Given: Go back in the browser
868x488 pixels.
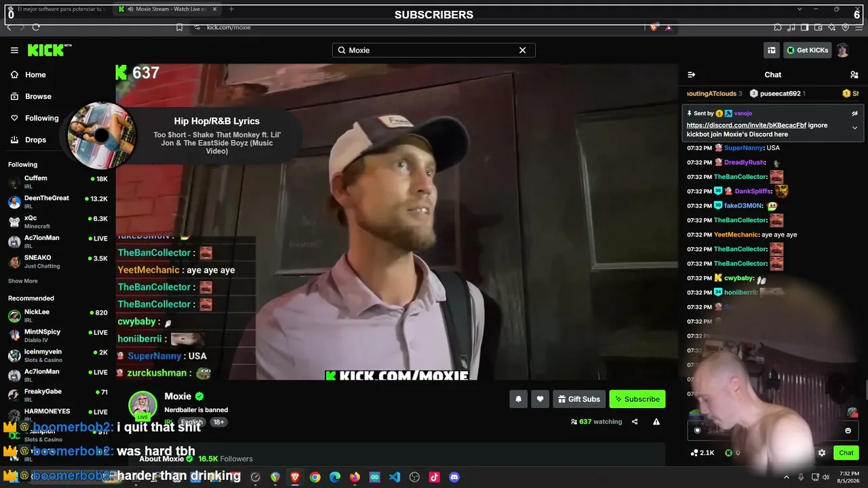Looking at the screenshot, I should click(x=9, y=27).
